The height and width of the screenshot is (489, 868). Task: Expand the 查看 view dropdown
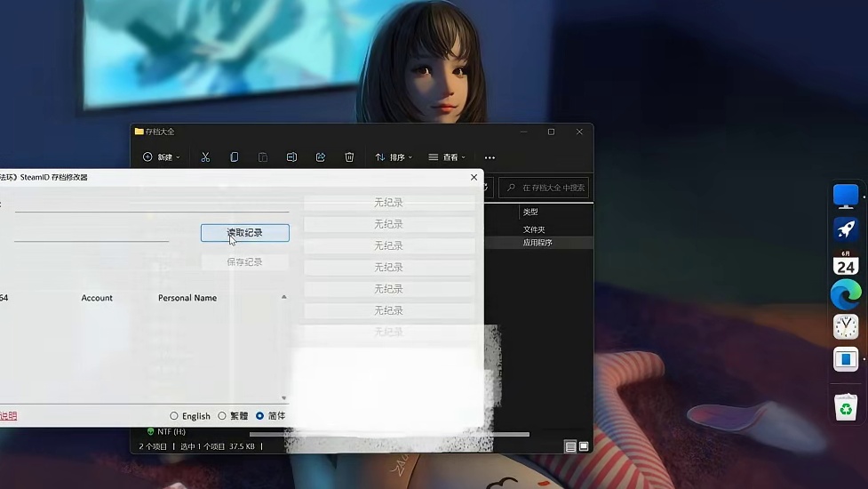(447, 157)
